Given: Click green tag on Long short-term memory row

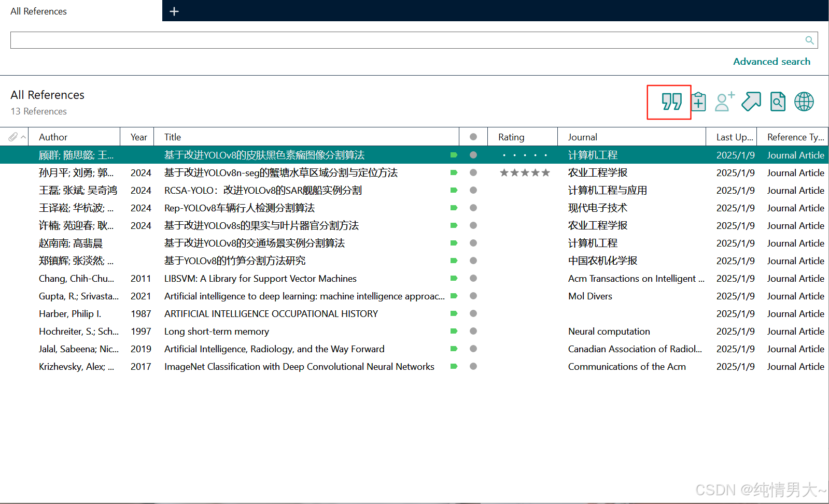Looking at the screenshot, I should (454, 331).
